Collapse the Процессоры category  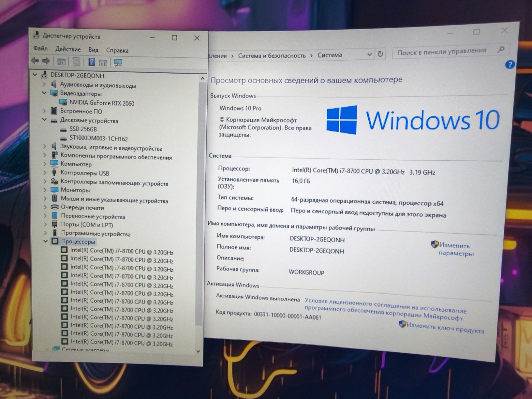(45, 241)
